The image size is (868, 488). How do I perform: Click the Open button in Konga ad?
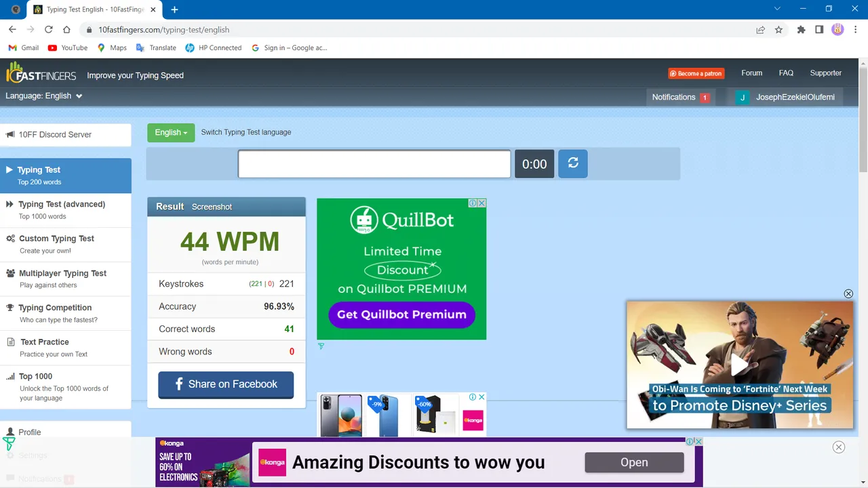tap(634, 462)
